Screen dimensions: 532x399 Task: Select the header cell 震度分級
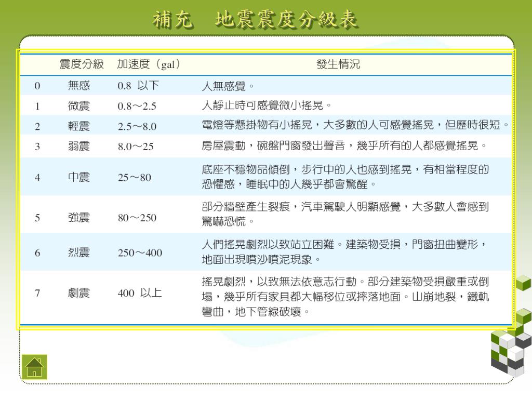click(x=82, y=64)
